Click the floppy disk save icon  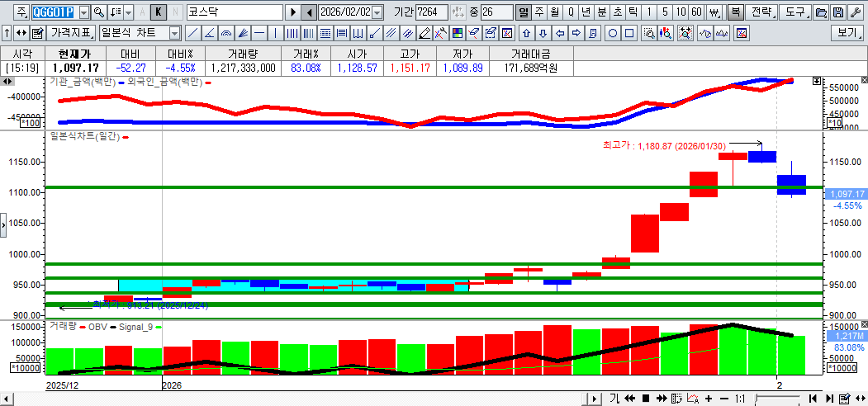click(837, 12)
